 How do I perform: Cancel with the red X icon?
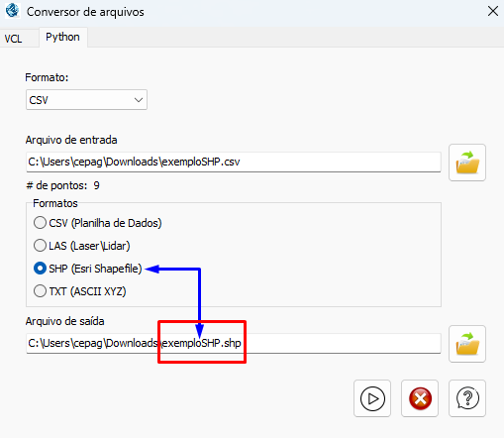(420, 398)
